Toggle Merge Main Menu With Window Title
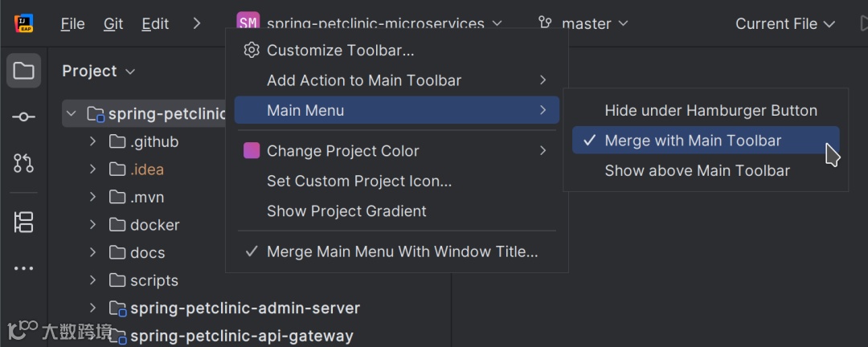This screenshot has height=347, width=868. (x=402, y=251)
